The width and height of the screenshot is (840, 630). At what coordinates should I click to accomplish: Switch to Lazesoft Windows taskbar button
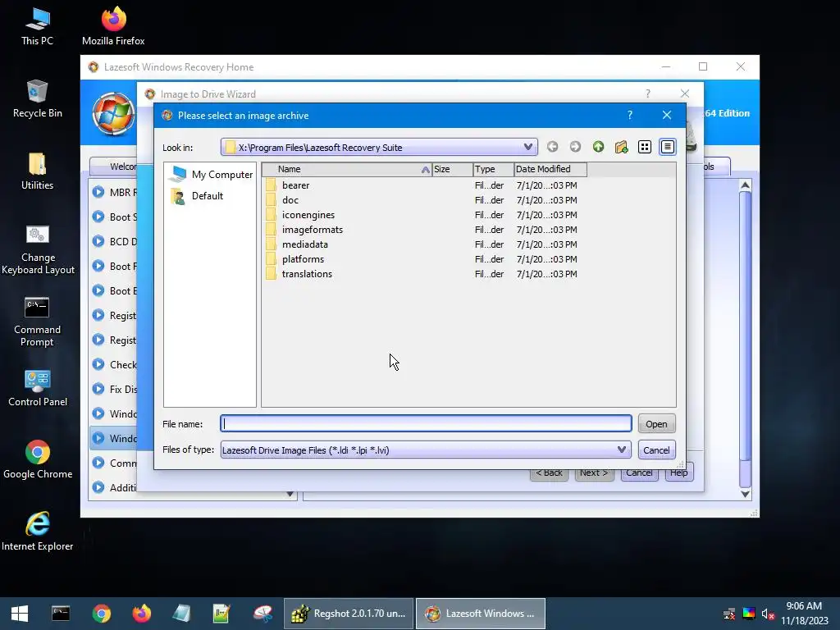pyautogui.click(x=481, y=614)
